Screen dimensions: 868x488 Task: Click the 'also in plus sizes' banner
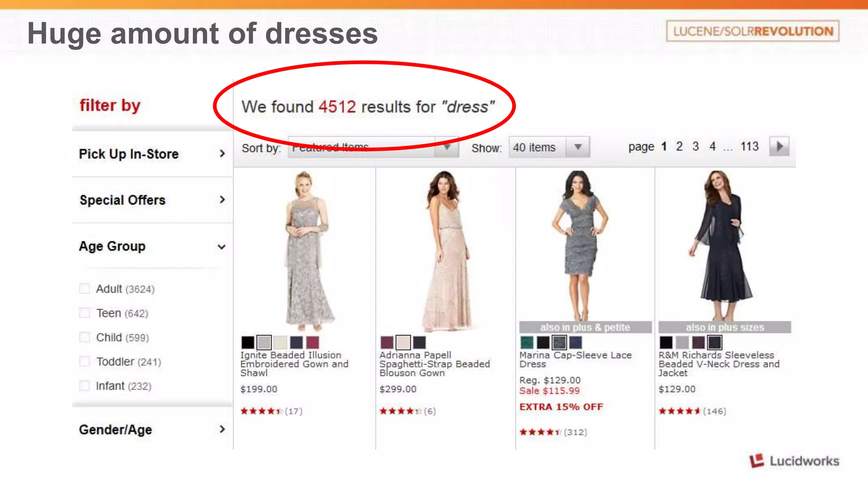click(x=725, y=327)
